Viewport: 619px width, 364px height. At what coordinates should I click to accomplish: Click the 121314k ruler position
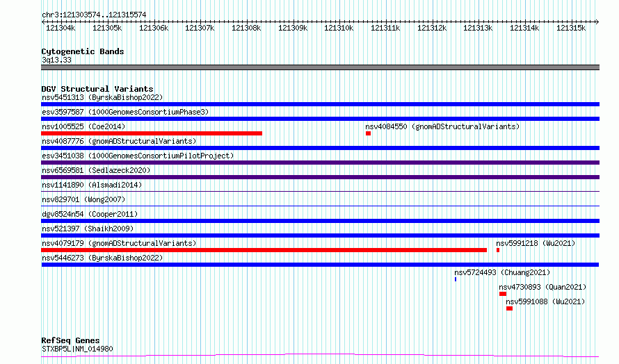click(524, 28)
